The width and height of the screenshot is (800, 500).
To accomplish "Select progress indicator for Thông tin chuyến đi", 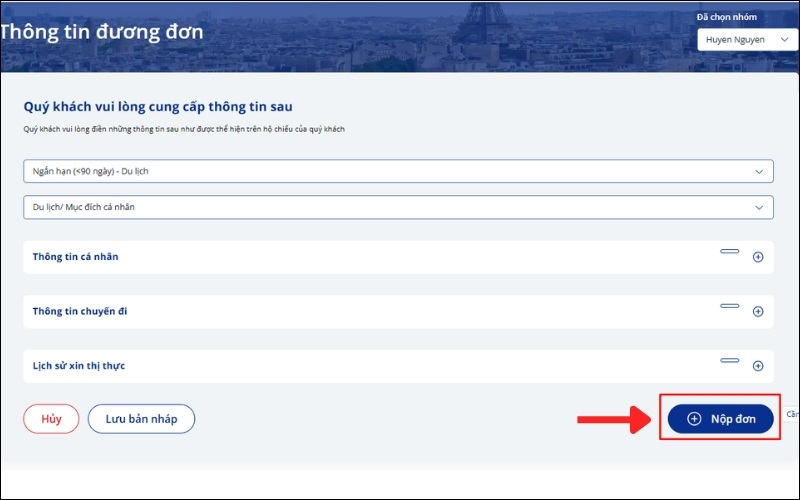I will pyautogui.click(x=730, y=305).
